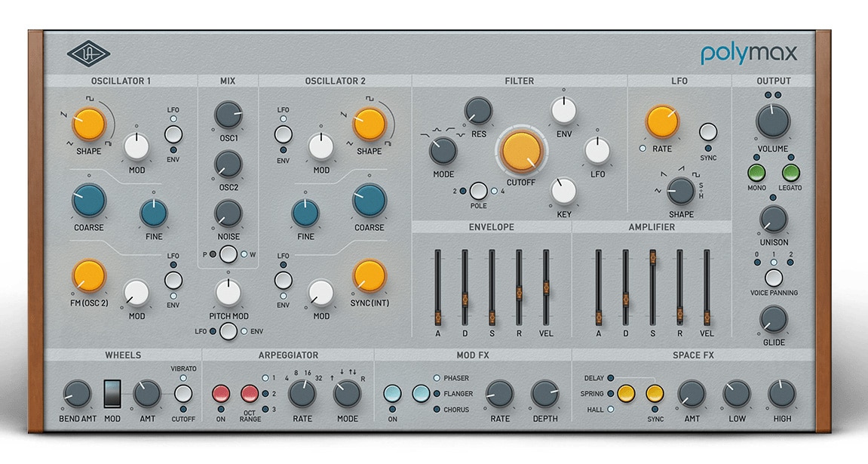This screenshot has width=868, height=464.
Task: Click the Mod FX RATE knob
Action: (x=499, y=394)
